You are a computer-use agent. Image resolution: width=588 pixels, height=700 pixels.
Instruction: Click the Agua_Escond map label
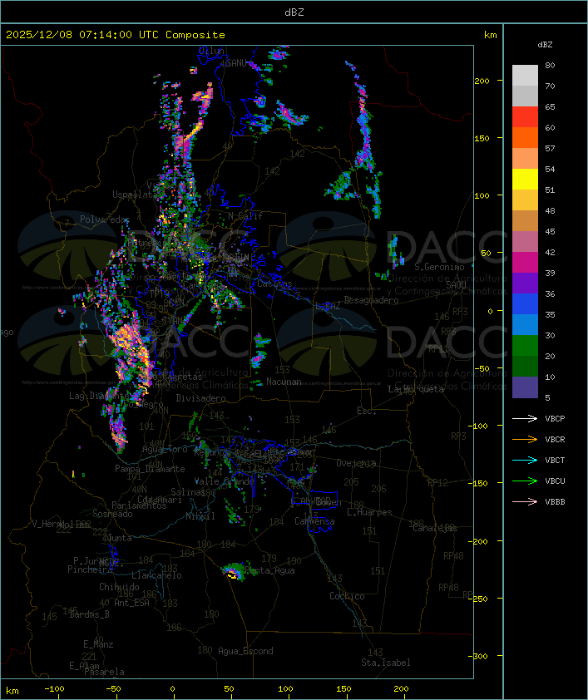pyautogui.click(x=245, y=651)
